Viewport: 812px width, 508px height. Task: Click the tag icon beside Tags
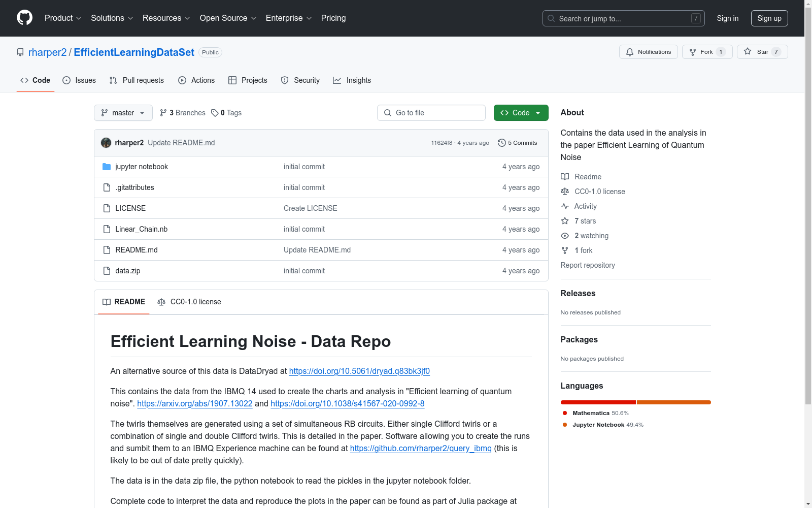pos(215,113)
